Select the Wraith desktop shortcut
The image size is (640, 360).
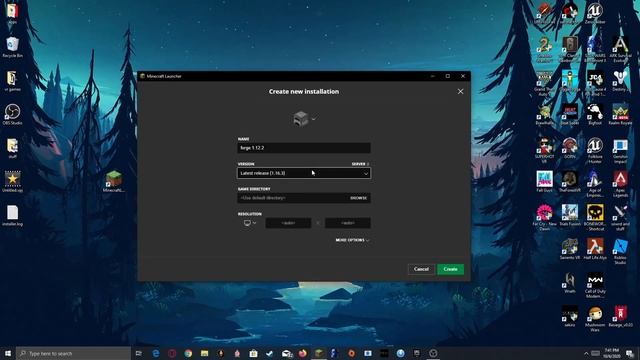pos(570,282)
